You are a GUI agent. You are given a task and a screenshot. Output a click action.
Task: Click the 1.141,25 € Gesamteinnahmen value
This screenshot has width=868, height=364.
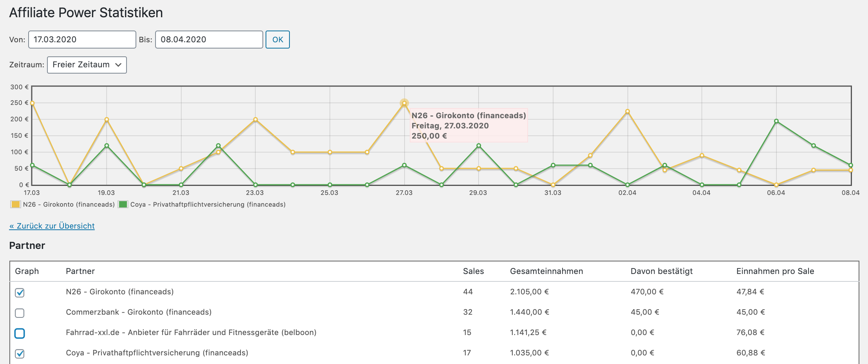point(528,332)
